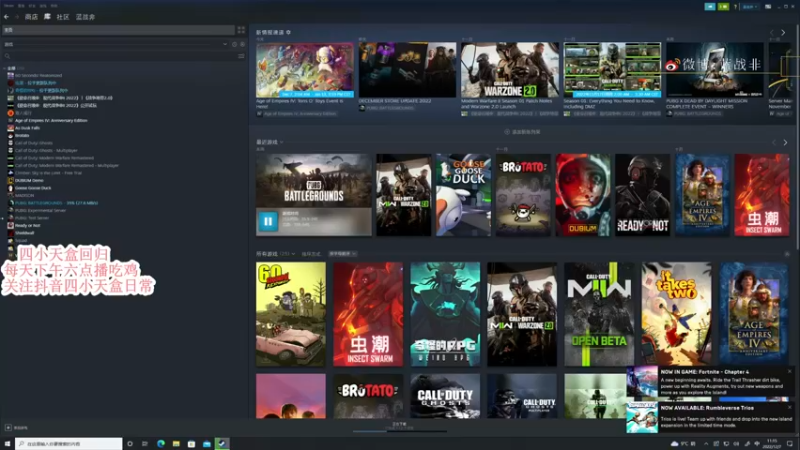Open MWII Open Beta cover

(x=599, y=314)
